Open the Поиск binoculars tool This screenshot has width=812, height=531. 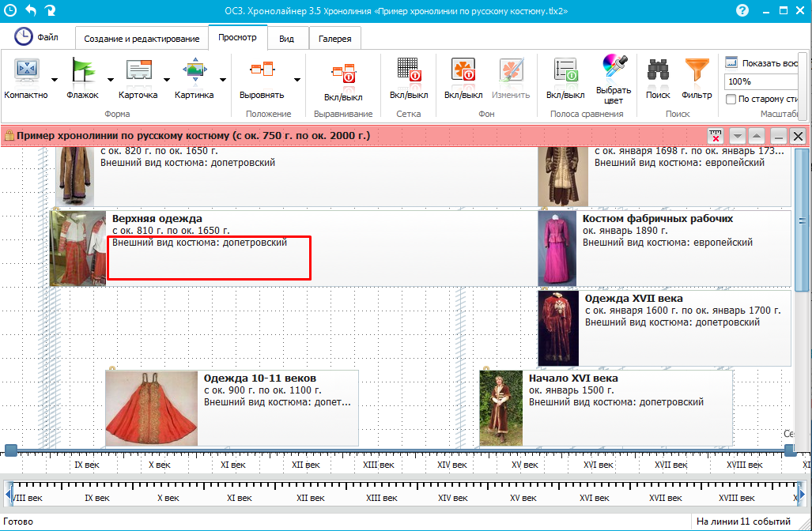[x=658, y=73]
